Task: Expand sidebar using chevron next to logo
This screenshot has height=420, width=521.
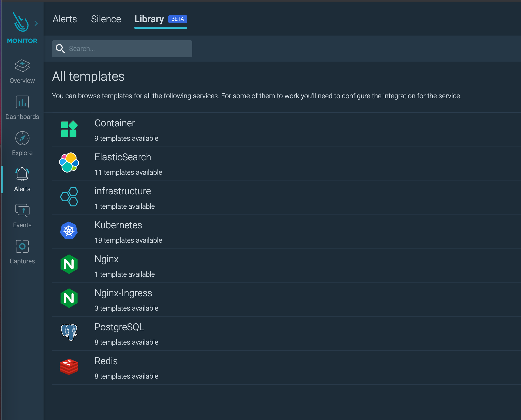Action: (x=36, y=23)
